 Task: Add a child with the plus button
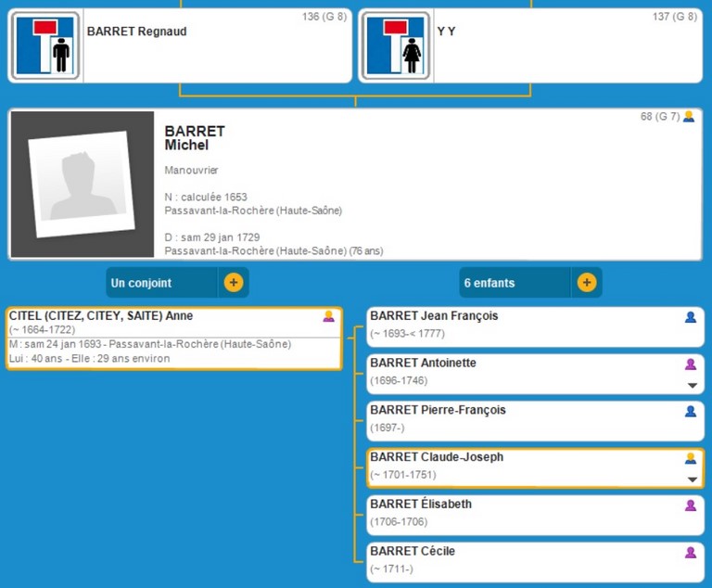click(x=587, y=283)
